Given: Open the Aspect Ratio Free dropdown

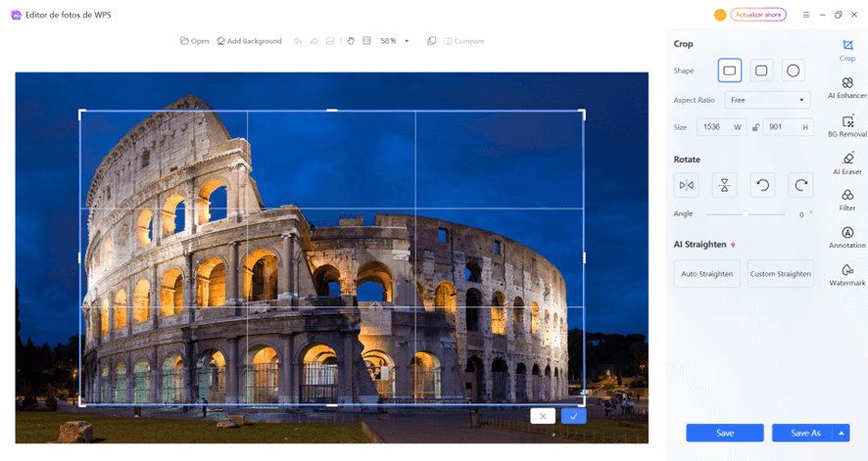Looking at the screenshot, I should pyautogui.click(x=767, y=100).
